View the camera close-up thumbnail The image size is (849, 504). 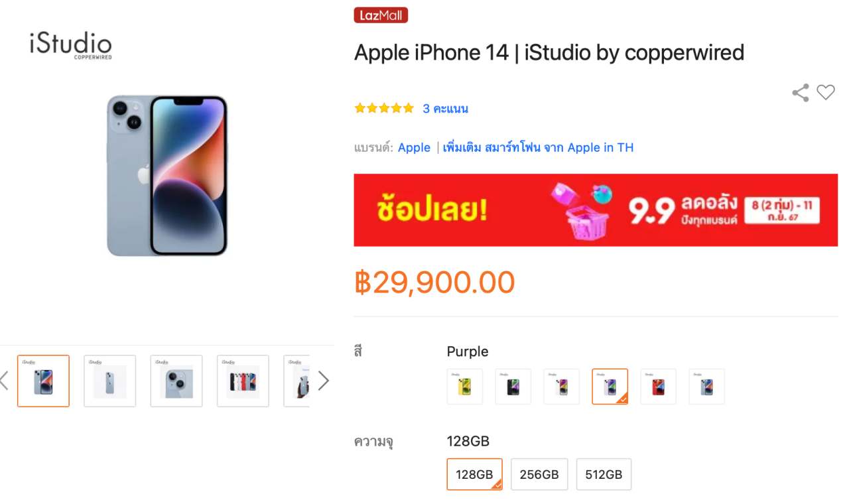176,381
